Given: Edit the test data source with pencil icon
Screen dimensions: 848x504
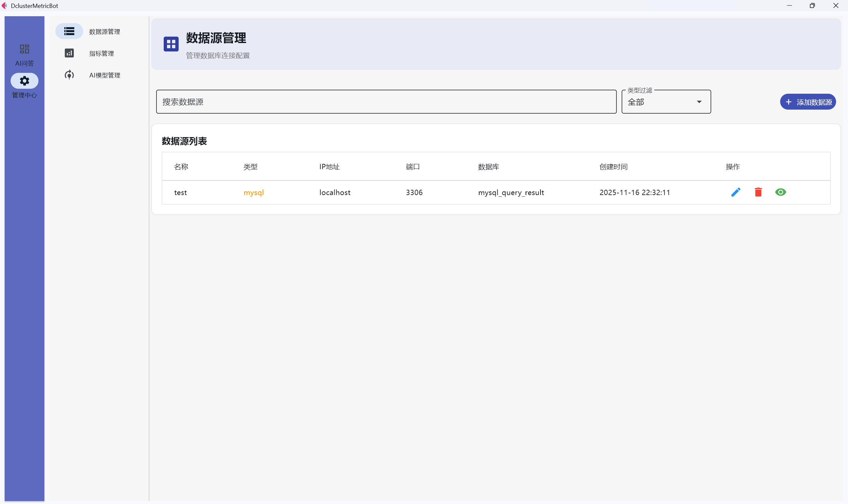Looking at the screenshot, I should click(x=736, y=192).
